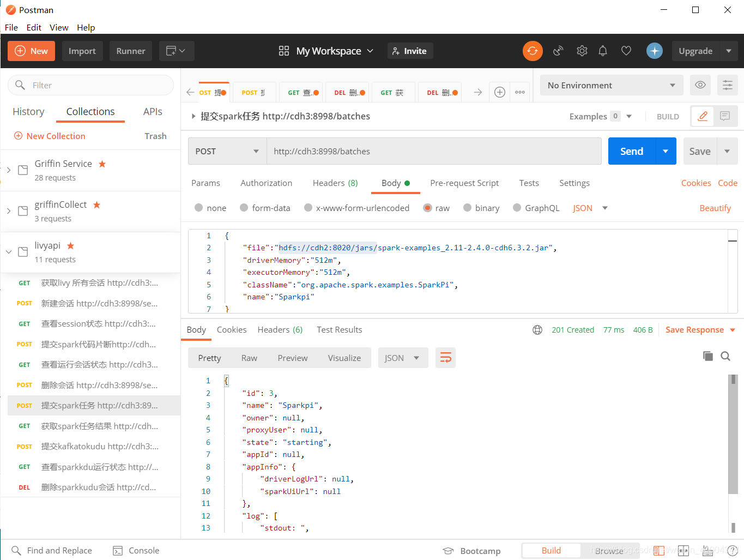This screenshot has height=560, width=744.
Task: Click the blue Send button
Action: click(632, 151)
